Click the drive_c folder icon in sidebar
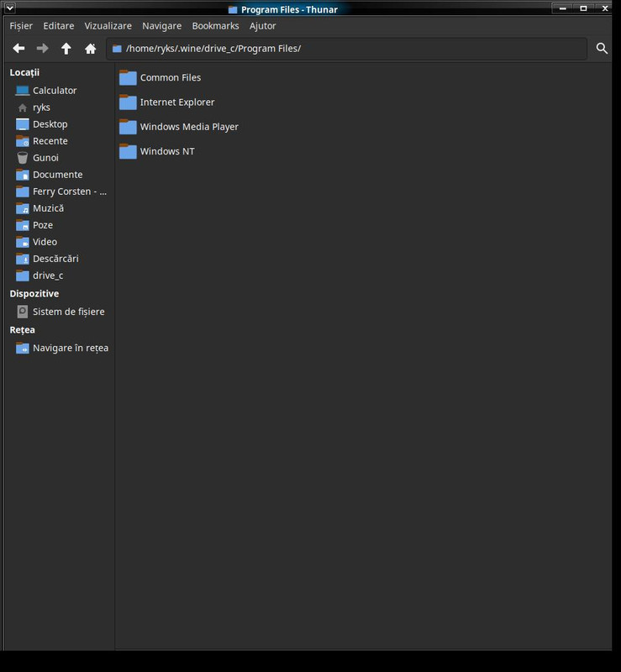Screen dimensions: 621x672 pos(23,276)
